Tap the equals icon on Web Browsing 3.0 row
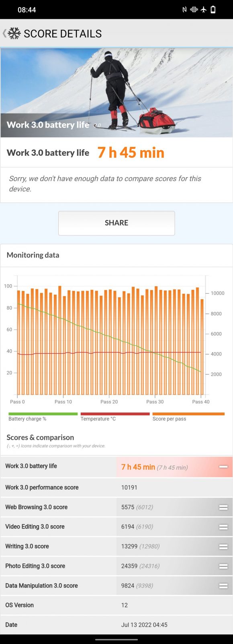This screenshot has width=233, height=644. (x=223, y=507)
